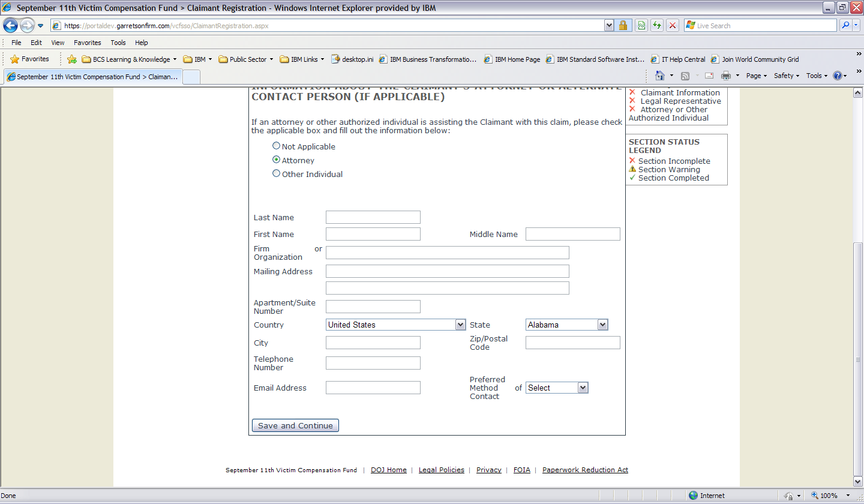This screenshot has height=504, width=864.
Task: Click the Stop loading red X icon
Action: click(x=673, y=26)
